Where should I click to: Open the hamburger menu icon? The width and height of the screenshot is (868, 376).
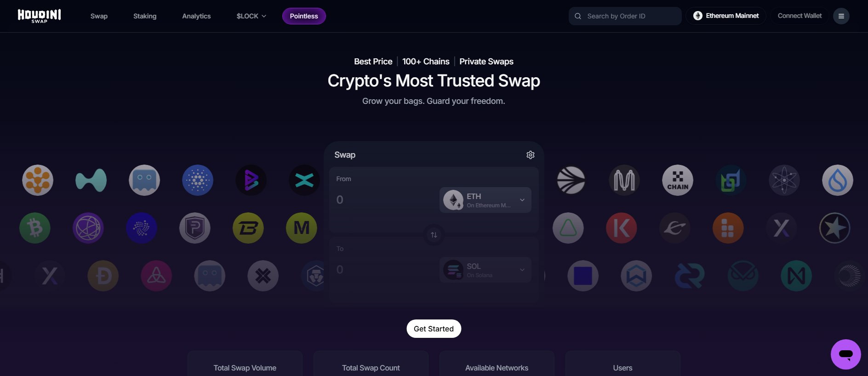tap(841, 16)
